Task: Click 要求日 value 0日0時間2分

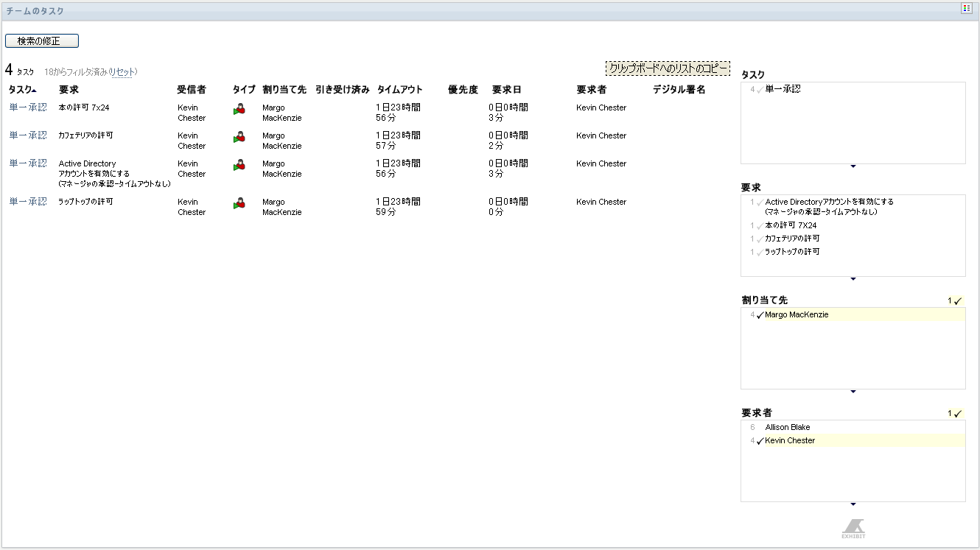Action: point(508,141)
